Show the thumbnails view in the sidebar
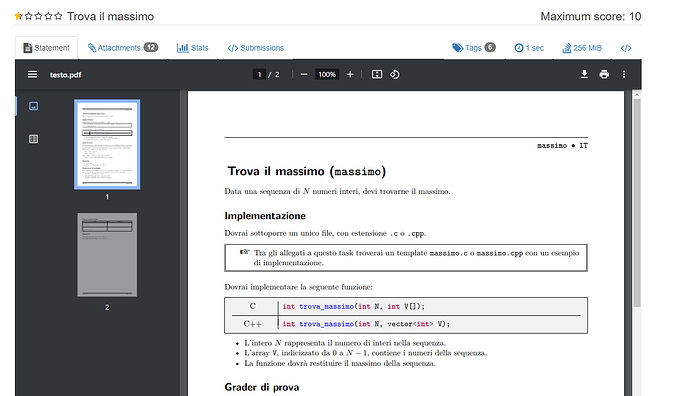Screen dimensions: 690x396 (33, 106)
